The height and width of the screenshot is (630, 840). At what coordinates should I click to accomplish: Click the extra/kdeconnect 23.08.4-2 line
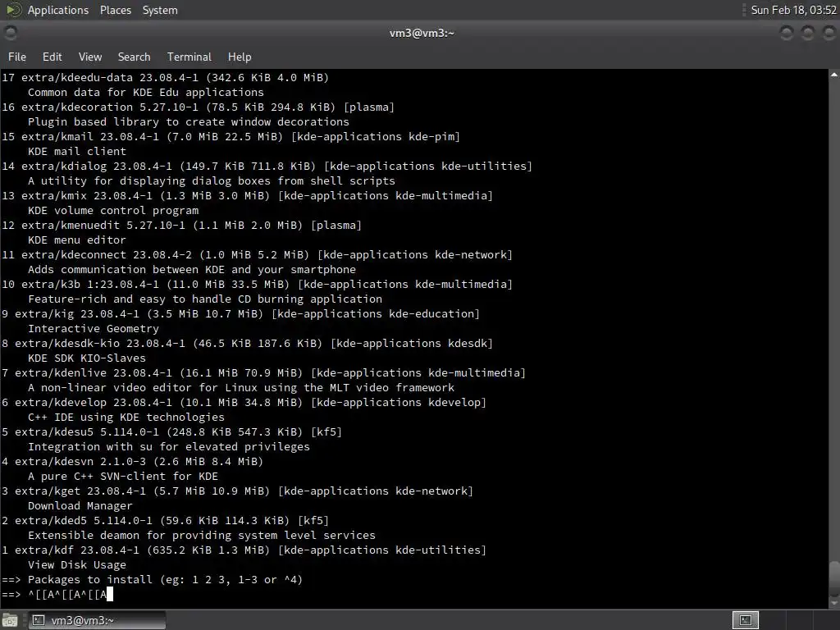point(257,254)
